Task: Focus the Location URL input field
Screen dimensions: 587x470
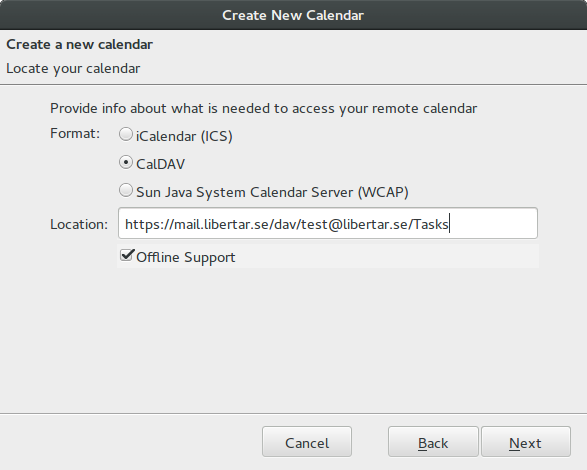Action: tap(328, 223)
